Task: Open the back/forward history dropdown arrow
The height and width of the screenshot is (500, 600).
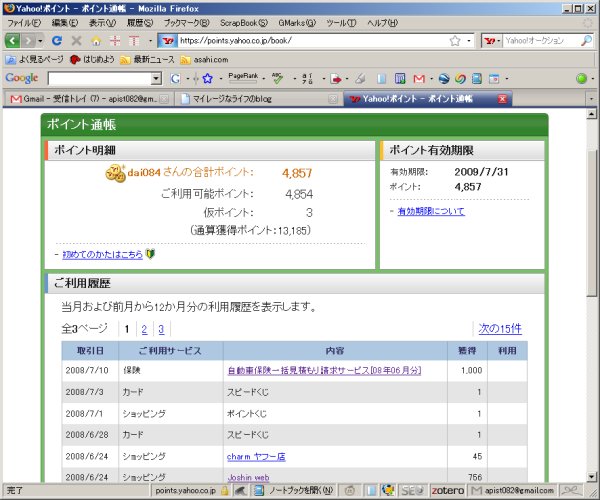Action: [41, 41]
